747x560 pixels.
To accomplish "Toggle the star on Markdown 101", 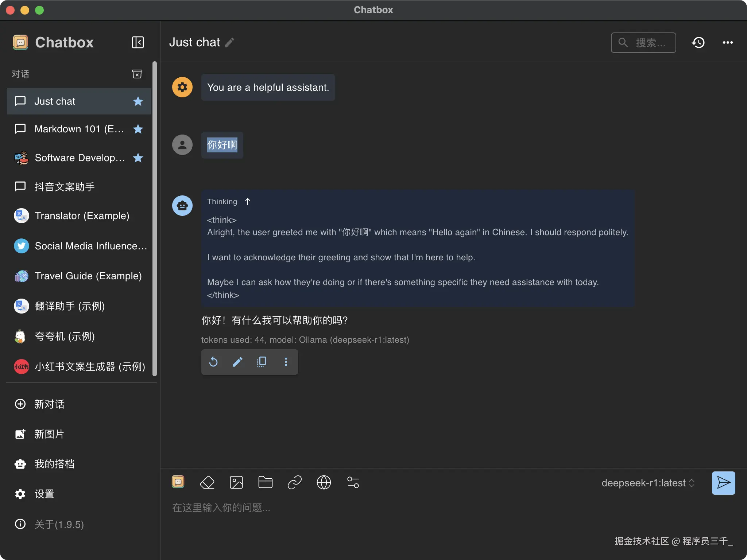I will pyautogui.click(x=138, y=129).
